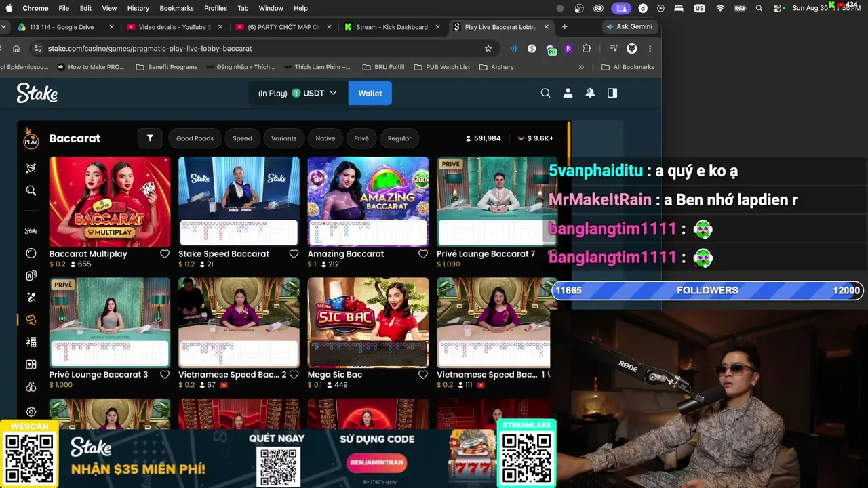The height and width of the screenshot is (488, 868).
Task: Open the All Bookmarks folder
Action: 628,67
